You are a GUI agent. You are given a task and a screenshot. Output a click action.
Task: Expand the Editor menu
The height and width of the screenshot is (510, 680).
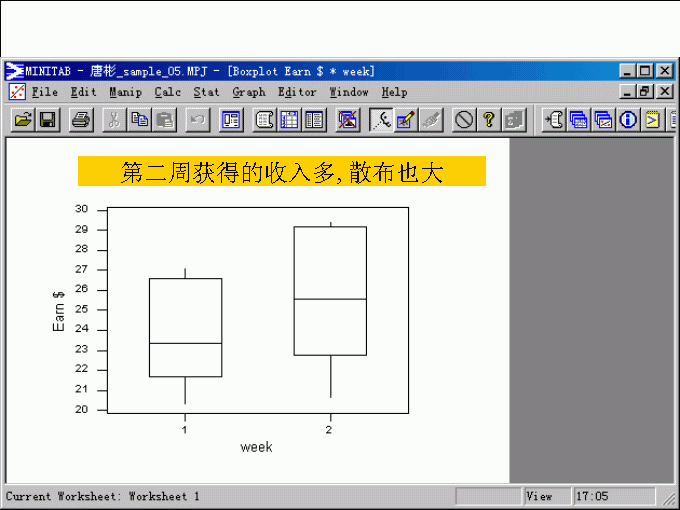click(x=297, y=92)
